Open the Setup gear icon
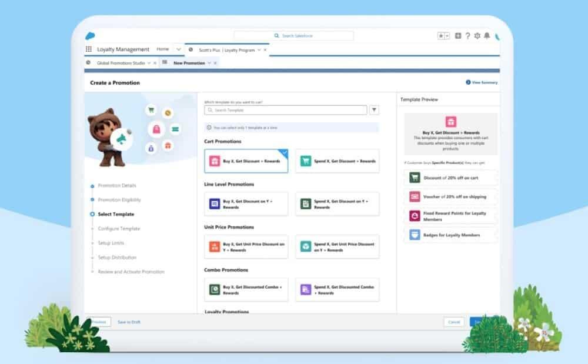Viewport: 588px width, 364px height. [x=477, y=36]
